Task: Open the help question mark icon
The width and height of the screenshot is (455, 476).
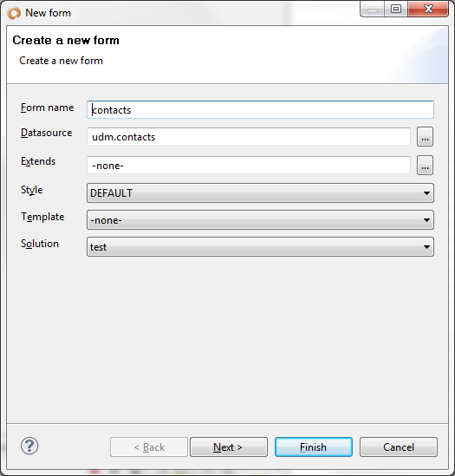Action: [x=29, y=446]
